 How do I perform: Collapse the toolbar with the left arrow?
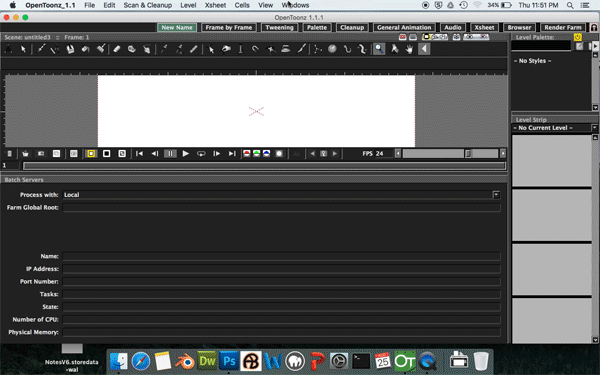click(x=424, y=49)
